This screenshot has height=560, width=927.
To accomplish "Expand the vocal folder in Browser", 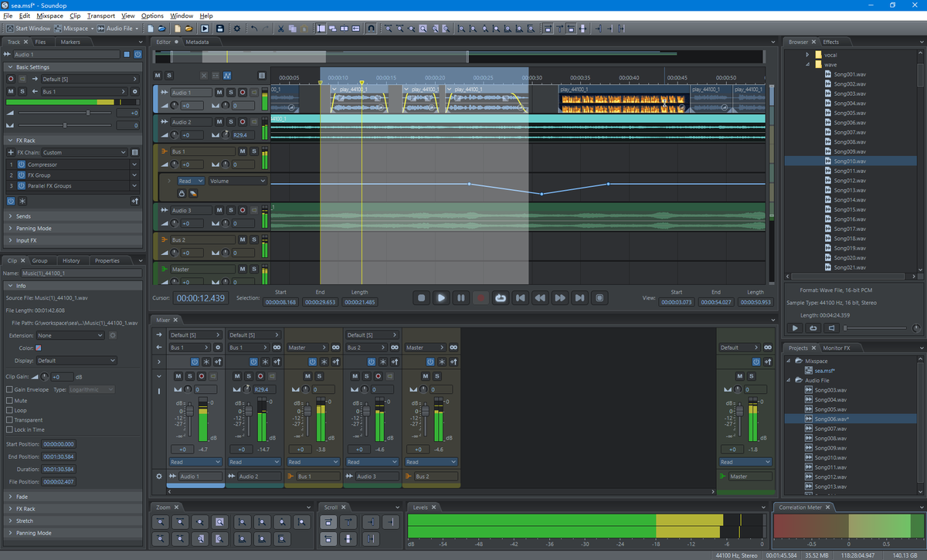I will pos(807,55).
